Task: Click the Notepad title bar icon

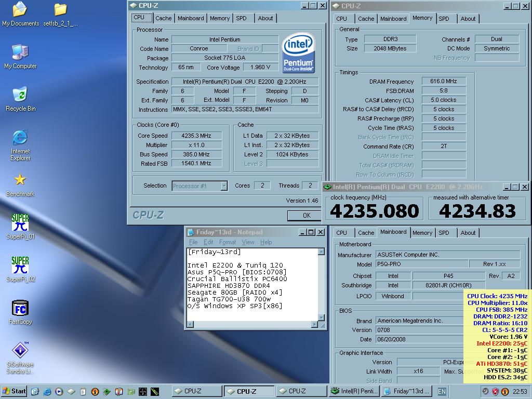Action: pyautogui.click(x=191, y=232)
